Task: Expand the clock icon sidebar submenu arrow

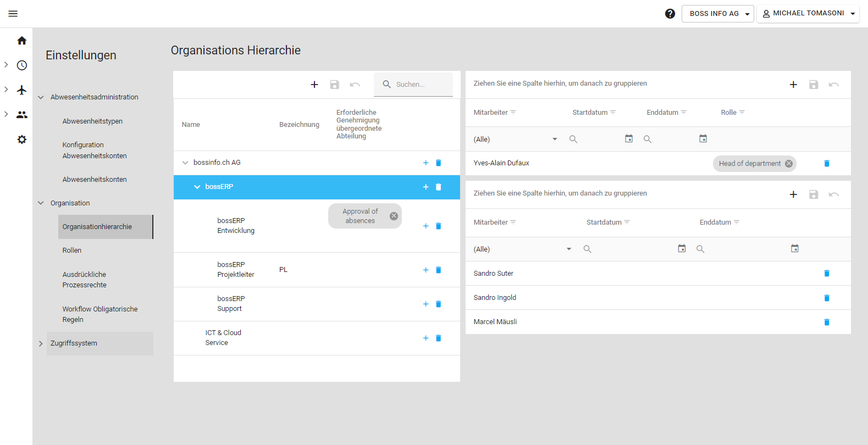Action: pos(6,65)
